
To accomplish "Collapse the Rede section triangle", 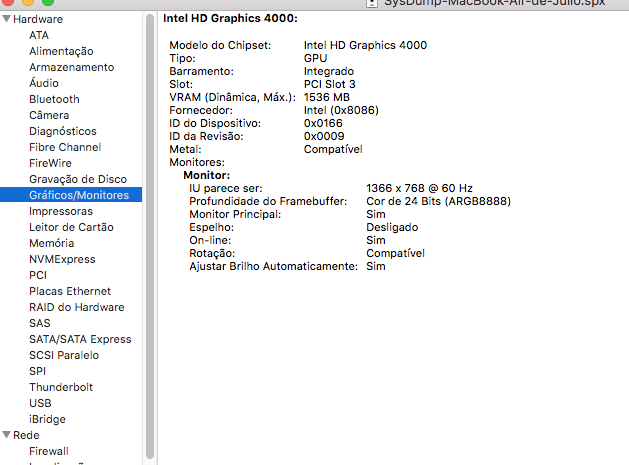I will [7, 435].
